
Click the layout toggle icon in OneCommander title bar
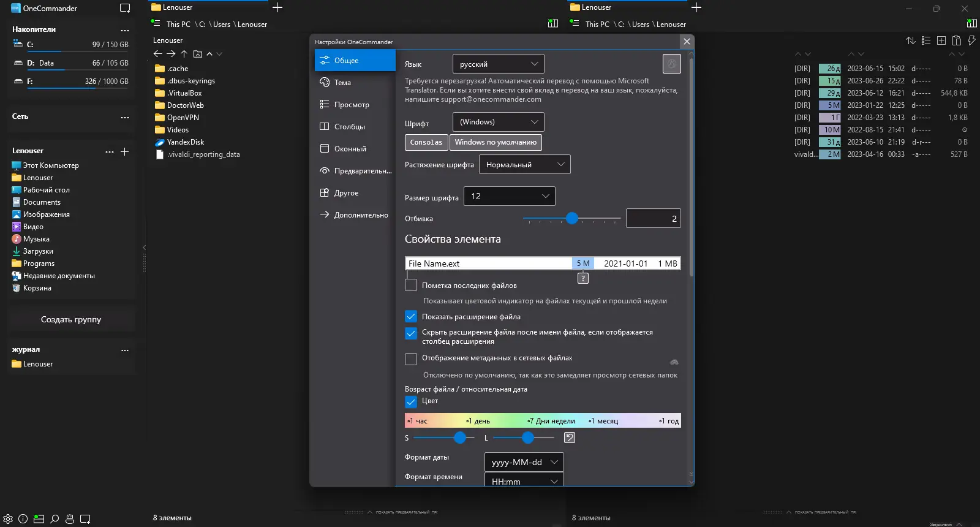125,9
